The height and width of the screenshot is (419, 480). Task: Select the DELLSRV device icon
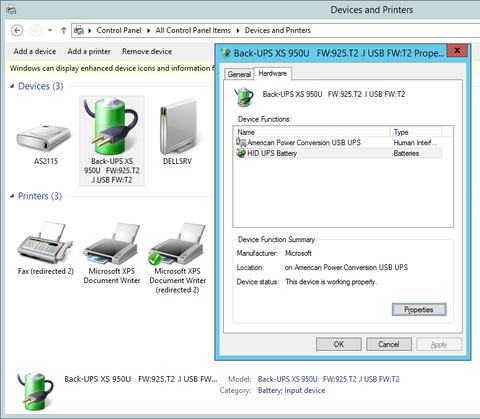[177, 126]
